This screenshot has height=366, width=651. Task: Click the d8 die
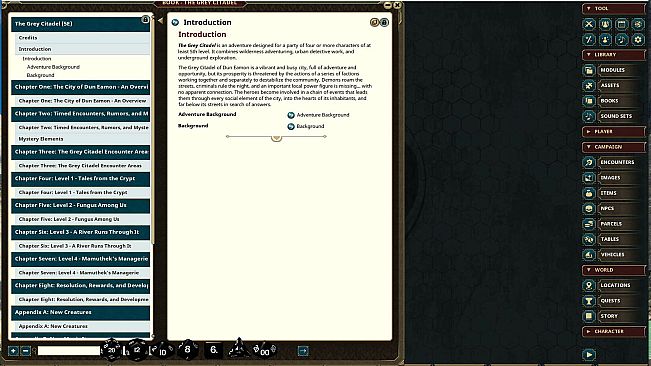187,349
